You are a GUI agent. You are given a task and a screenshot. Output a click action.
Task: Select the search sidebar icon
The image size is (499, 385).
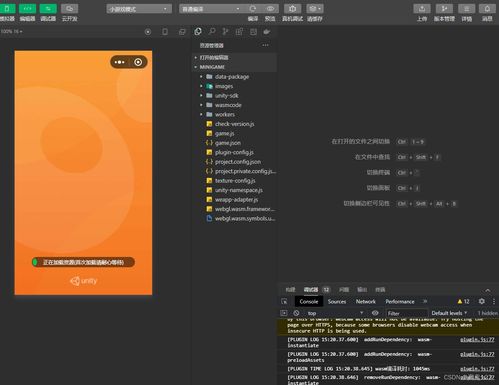point(212,32)
